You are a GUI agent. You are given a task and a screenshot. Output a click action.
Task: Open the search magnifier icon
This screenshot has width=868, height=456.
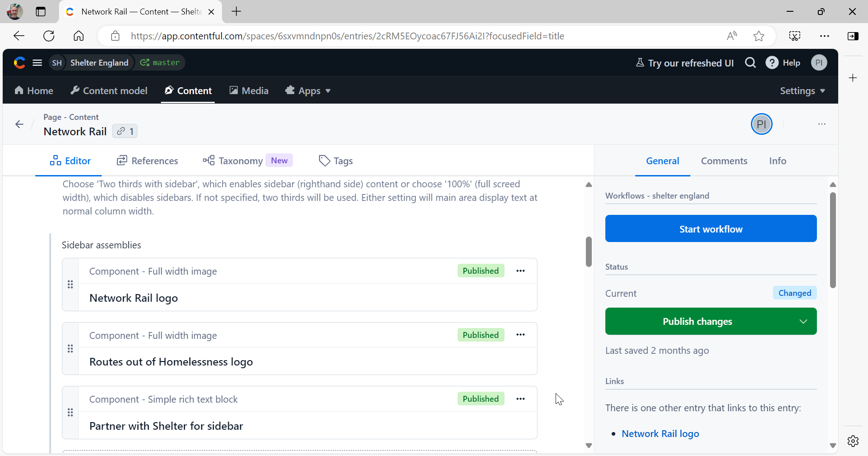(750, 63)
